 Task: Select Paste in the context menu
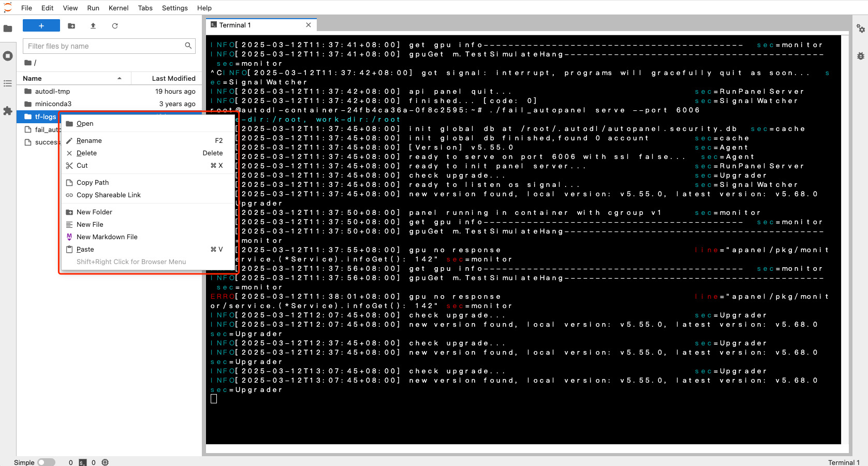(x=148, y=249)
